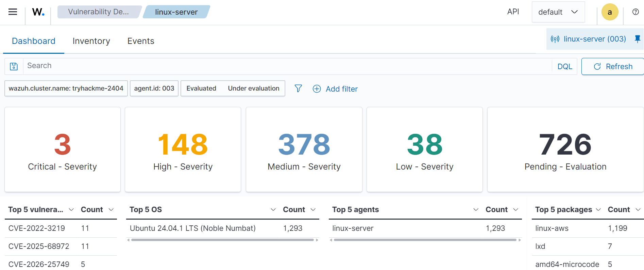
Task: Click the 3 Critical - Severity card
Action: 63,149
